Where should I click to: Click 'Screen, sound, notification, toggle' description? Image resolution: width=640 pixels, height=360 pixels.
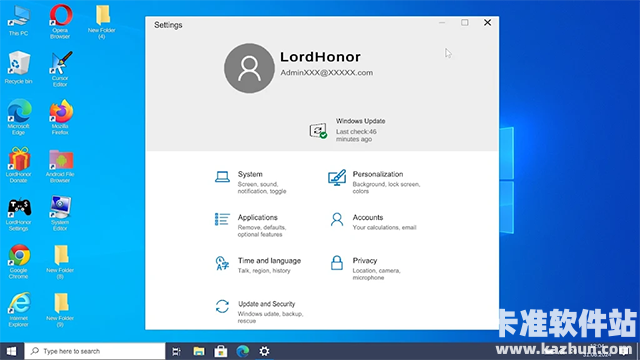coord(262,188)
